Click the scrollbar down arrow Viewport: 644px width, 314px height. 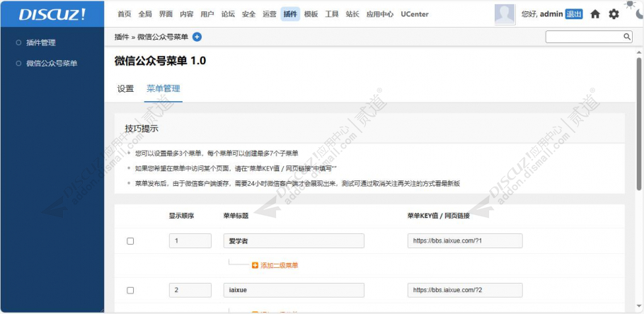pos(638,307)
